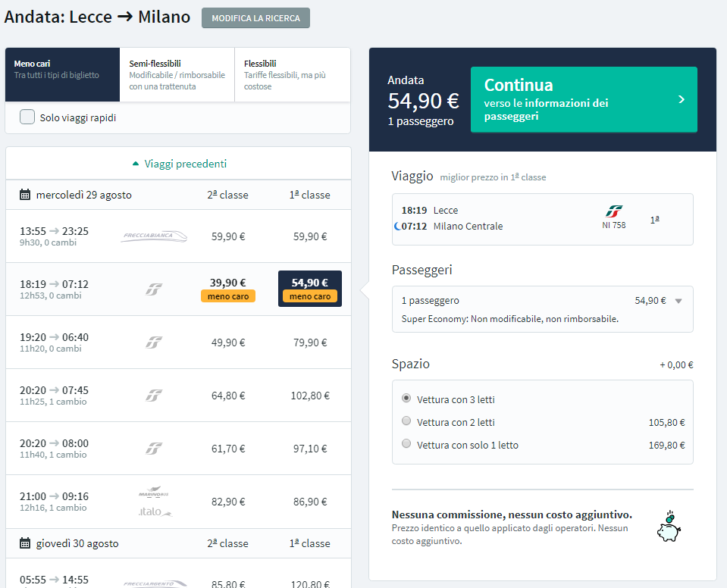Click Trenitalia logo on 20:20 to 08:00 row

coord(154,449)
